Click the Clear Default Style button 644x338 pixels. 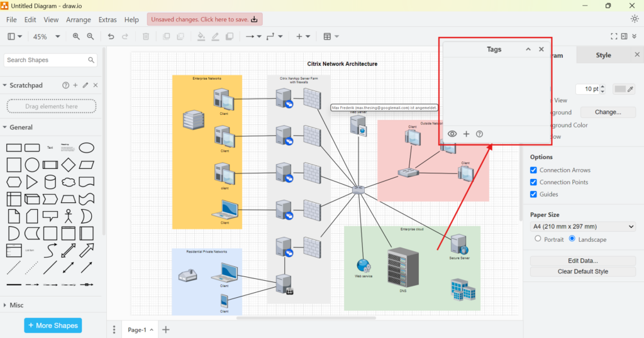tap(583, 271)
